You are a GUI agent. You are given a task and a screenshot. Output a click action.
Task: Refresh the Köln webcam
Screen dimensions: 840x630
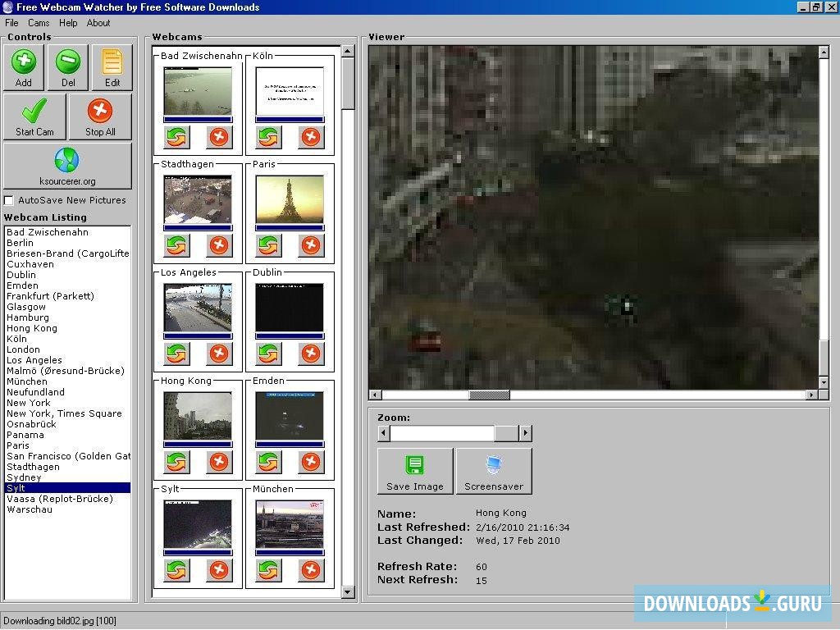point(268,137)
